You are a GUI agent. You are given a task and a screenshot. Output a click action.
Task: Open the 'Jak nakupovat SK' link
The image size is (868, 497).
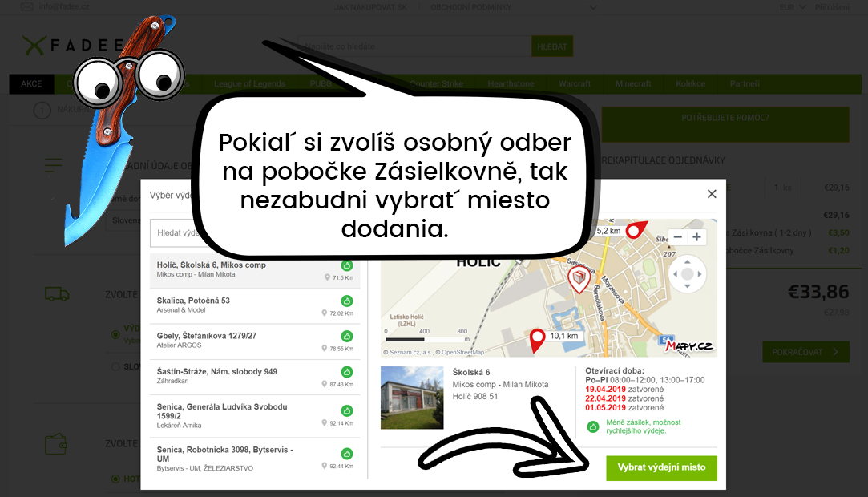[370, 7]
